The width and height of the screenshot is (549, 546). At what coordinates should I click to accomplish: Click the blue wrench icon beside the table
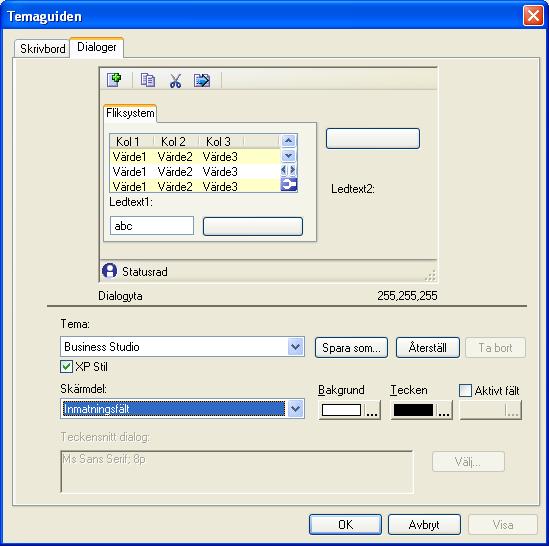click(x=289, y=184)
